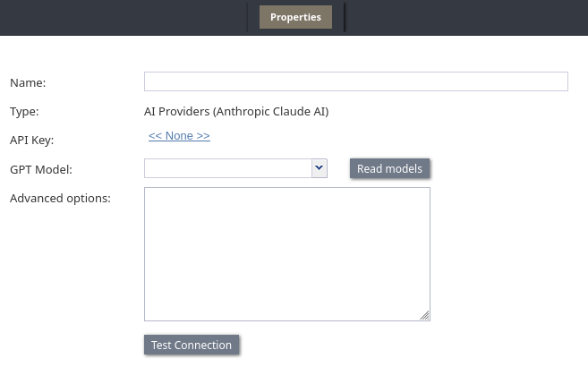
Task: Click the Advanced options: label
Action: 60,198
